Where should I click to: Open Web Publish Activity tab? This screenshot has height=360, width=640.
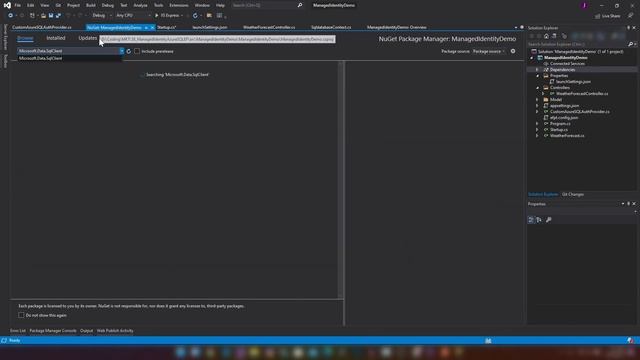pyautogui.click(x=115, y=331)
